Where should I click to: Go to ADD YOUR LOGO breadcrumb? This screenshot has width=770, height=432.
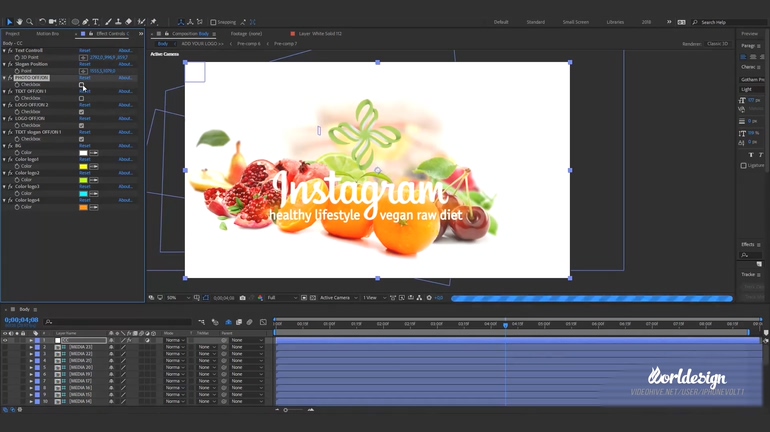click(202, 44)
